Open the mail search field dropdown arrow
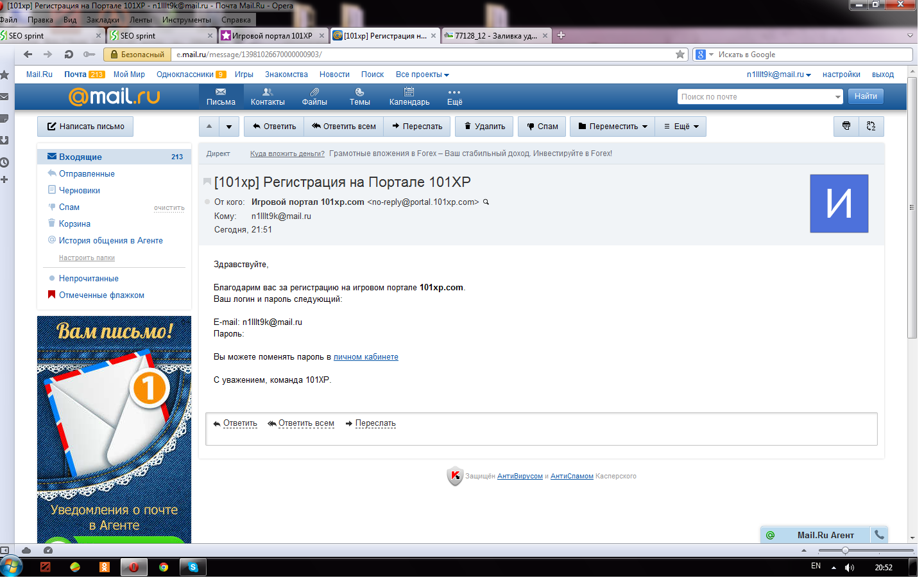The height and width of the screenshot is (578, 924). pos(837,97)
